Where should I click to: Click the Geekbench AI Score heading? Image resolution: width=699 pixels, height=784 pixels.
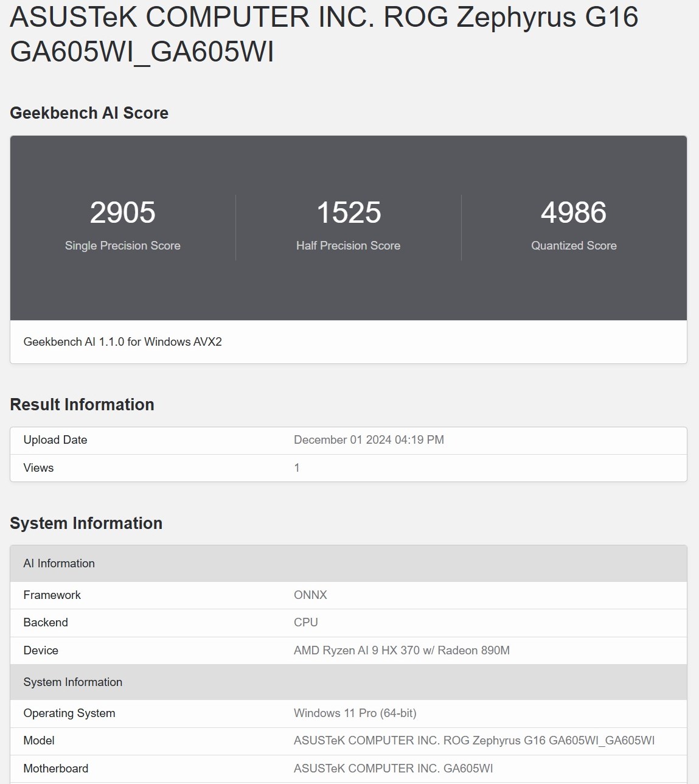[x=89, y=113]
